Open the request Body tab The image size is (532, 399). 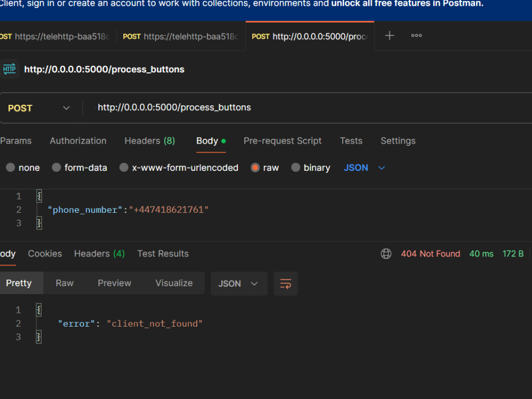[x=211, y=141]
